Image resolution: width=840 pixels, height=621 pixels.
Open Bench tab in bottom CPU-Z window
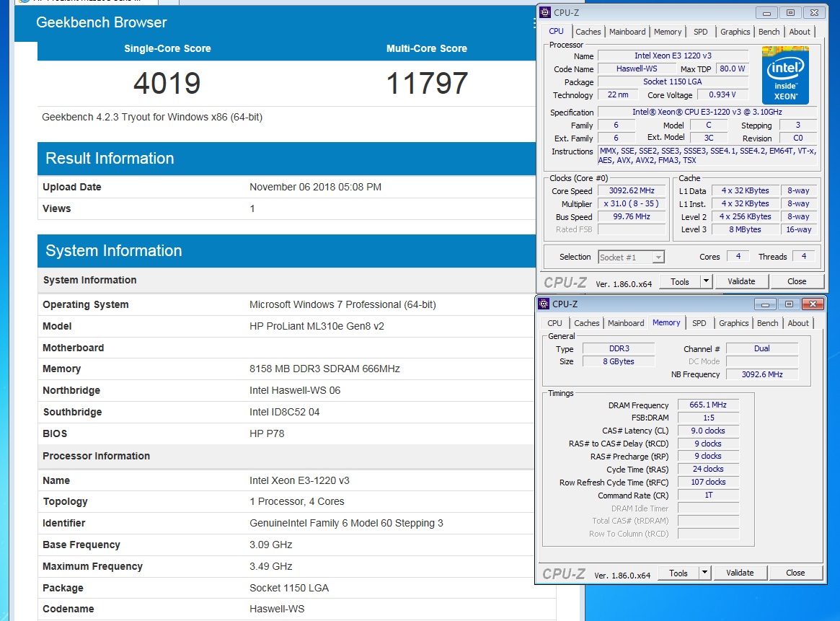point(767,323)
